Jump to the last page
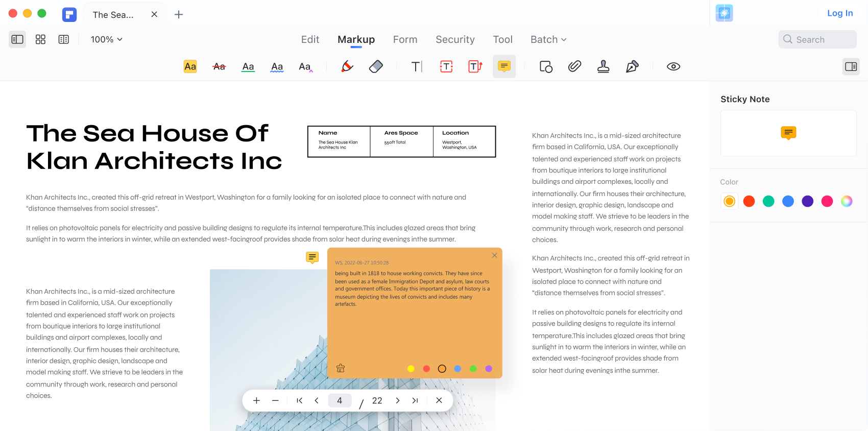The height and width of the screenshot is (431, 868). (415, 401)
